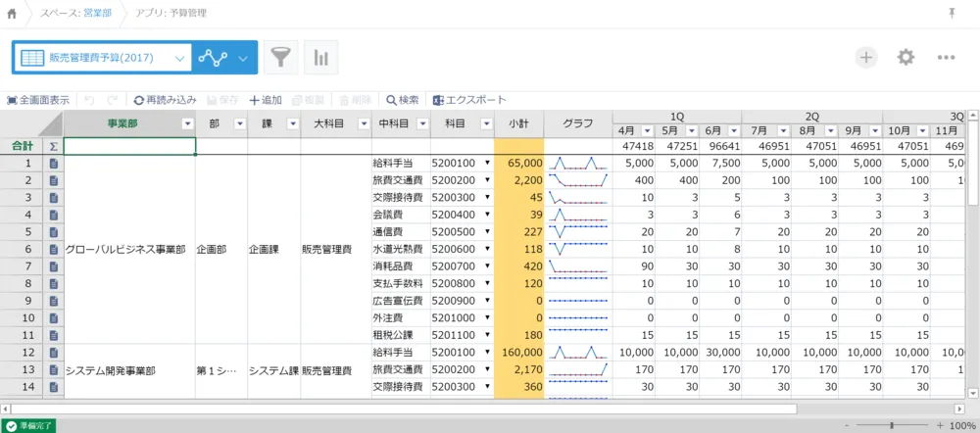Viewport: 980px width, 433px height.
Task: Select the graph view toggle button
Action: (213, 58)
